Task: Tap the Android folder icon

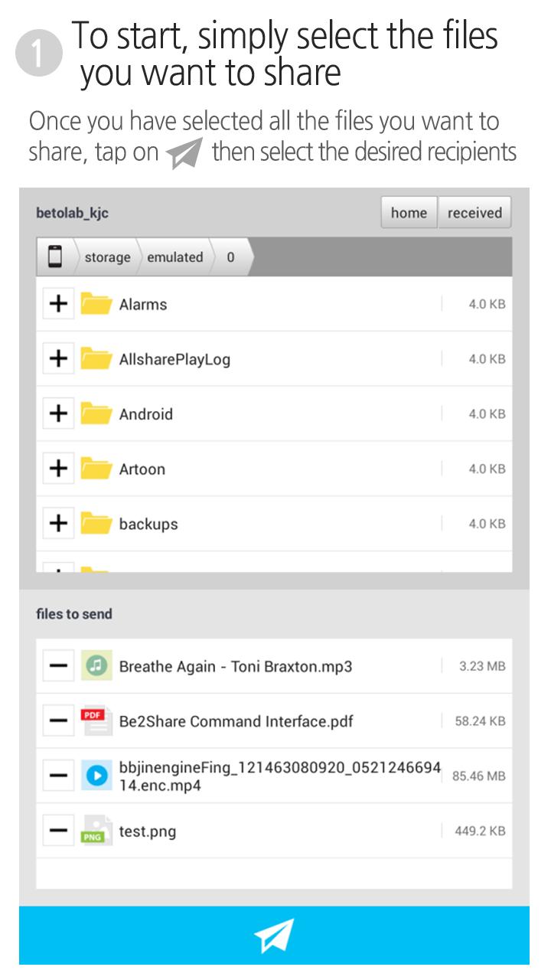Action: click(96, 414)
